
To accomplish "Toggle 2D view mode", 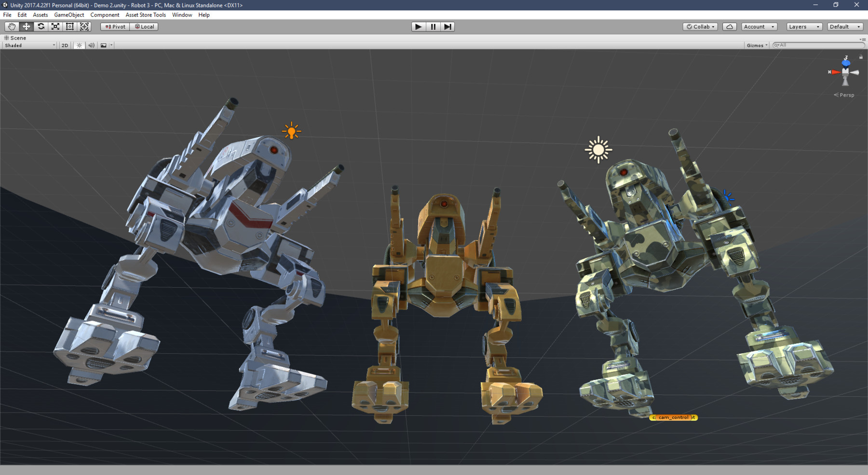I will [64, 45].
